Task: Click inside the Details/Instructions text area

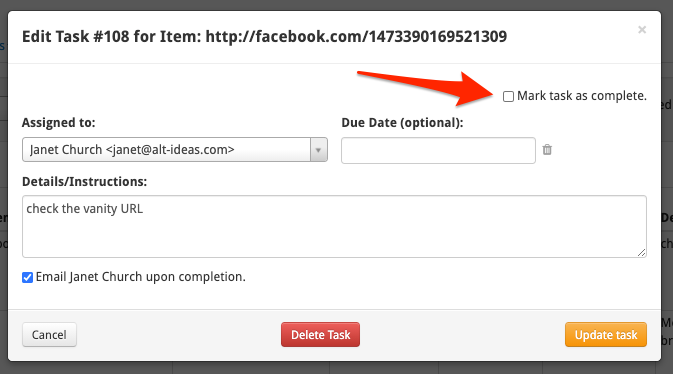Action: pos(334,227)
